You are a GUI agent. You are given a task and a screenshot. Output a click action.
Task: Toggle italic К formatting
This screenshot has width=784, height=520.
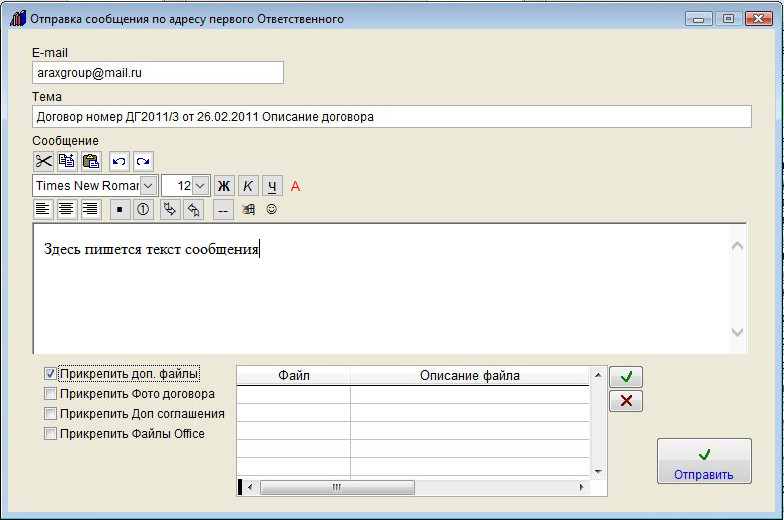(x=248, y=186)
